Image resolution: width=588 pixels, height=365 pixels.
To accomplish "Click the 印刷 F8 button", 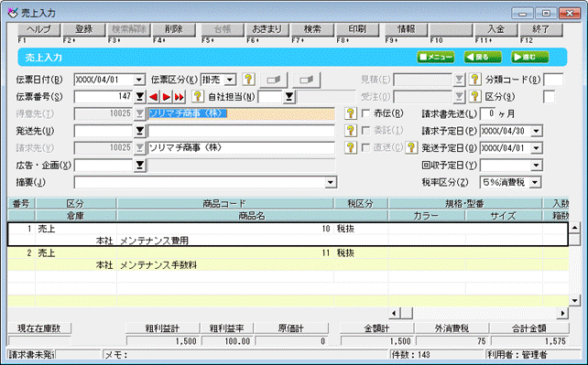I will pos(357,29).
